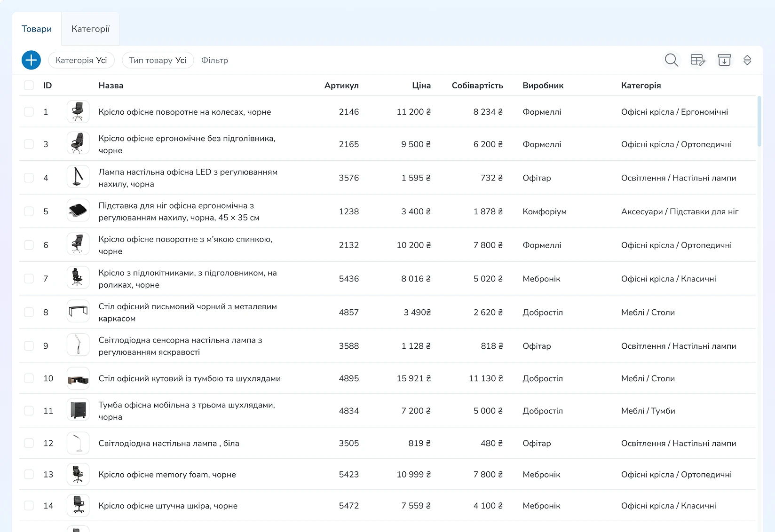Screen dimensions: 775x532
Task: Switch to the Товари tab
Action: pyautogui.click(x=37, y=29)
